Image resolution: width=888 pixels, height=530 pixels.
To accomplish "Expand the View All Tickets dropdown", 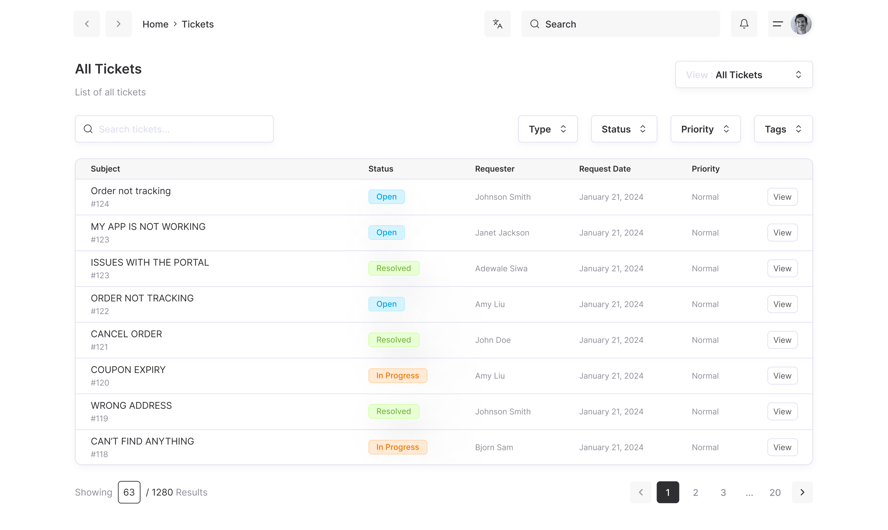I will [x=743, y=75].
